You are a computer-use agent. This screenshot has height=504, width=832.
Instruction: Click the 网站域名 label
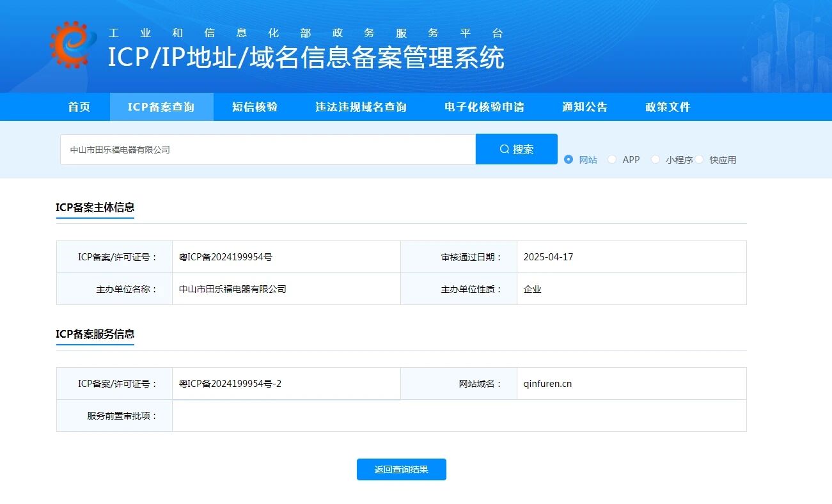point(480,384)
